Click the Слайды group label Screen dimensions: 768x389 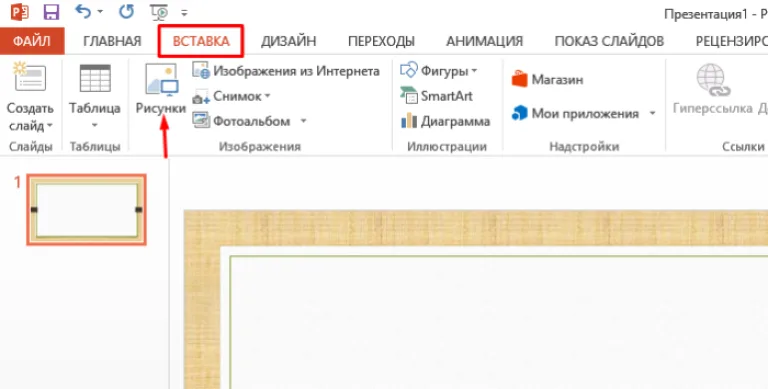(30, 146)
